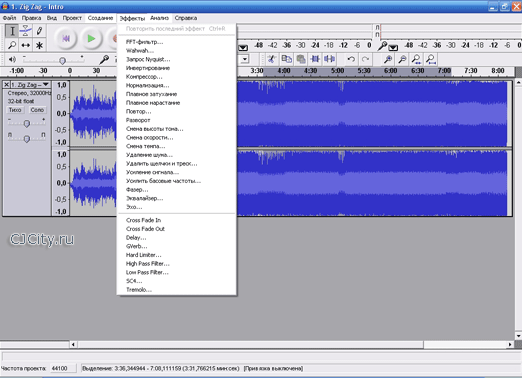The width and height of the screenshot is (522, 378).
Task: Choose Усиление сигнала effect
Action: 177,172
